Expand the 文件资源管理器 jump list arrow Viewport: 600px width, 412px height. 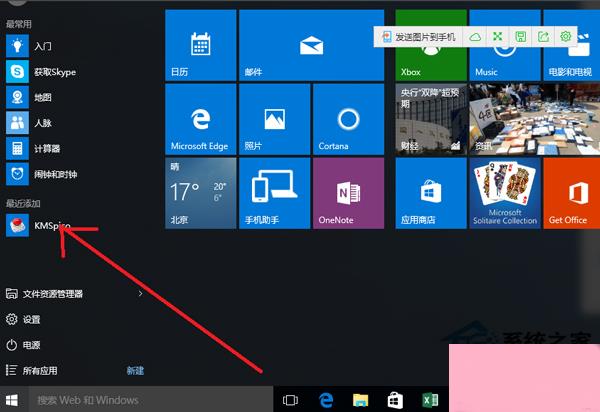(140, 294)
